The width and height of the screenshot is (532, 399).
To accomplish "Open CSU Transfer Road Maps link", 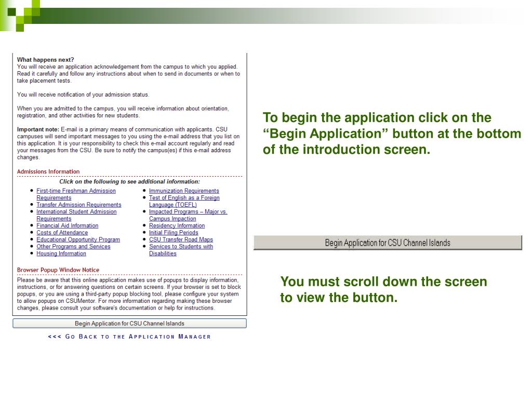I will click(x=181, y=240).
